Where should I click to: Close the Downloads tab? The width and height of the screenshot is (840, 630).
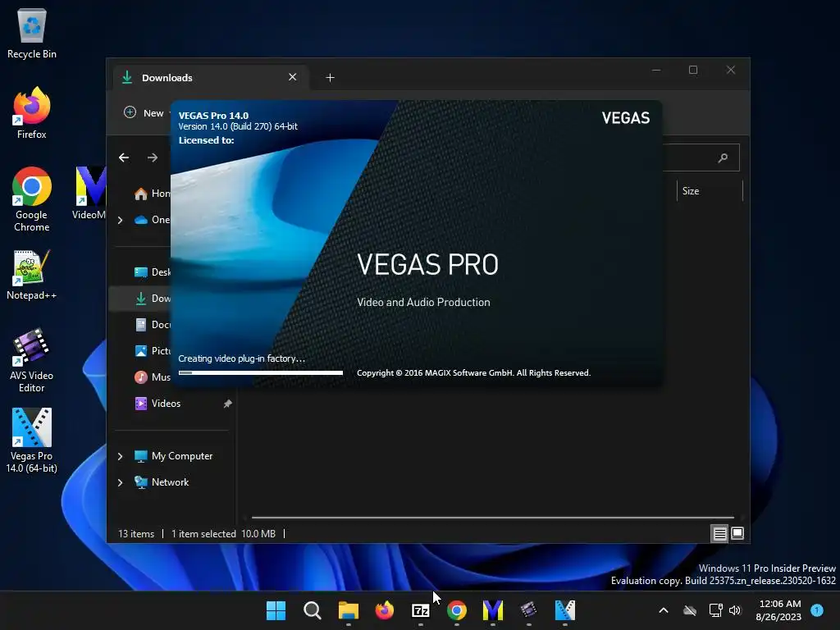293,77
